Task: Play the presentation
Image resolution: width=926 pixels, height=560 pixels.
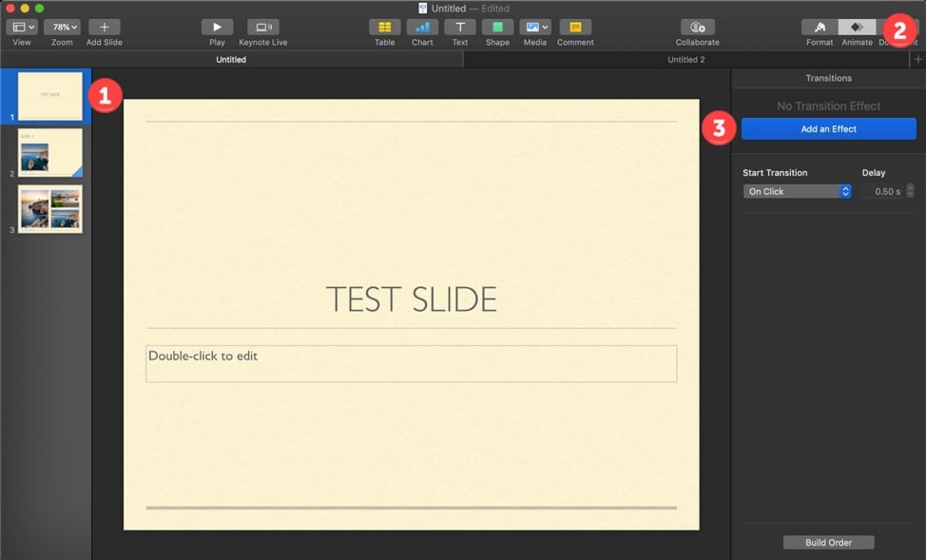Action: 217,29
